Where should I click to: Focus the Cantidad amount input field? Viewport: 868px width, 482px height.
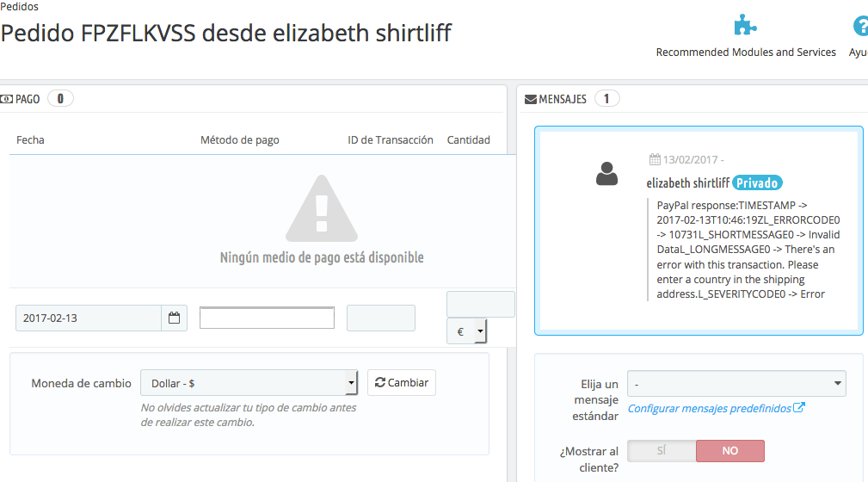coord(481,304)
